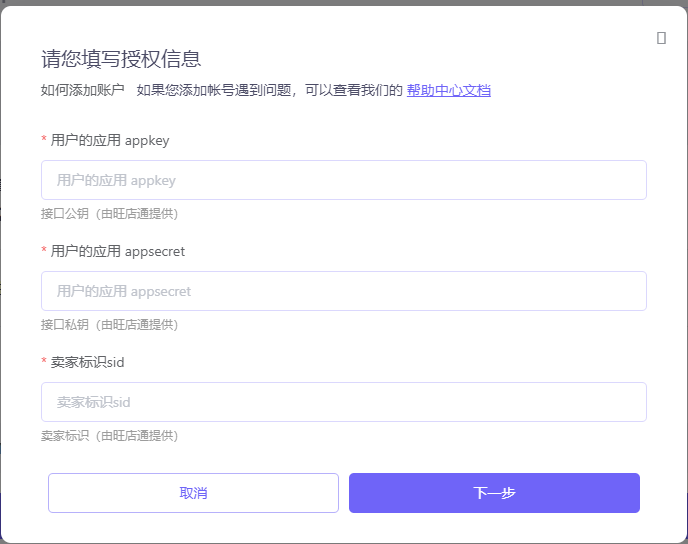Click the 取消 button
This screenshot has width=688, height=544.
[194, 493]
